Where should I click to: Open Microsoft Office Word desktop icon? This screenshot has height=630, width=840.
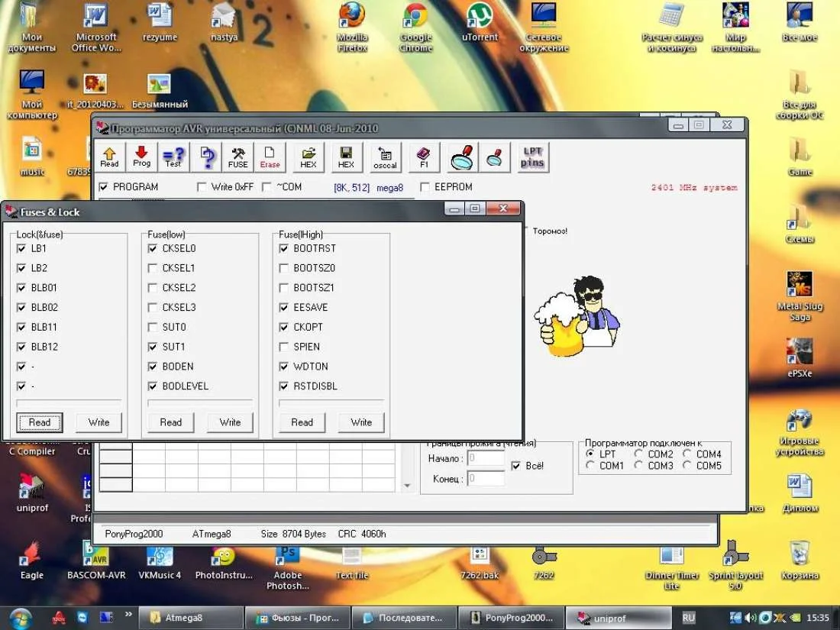click(96, 27)
